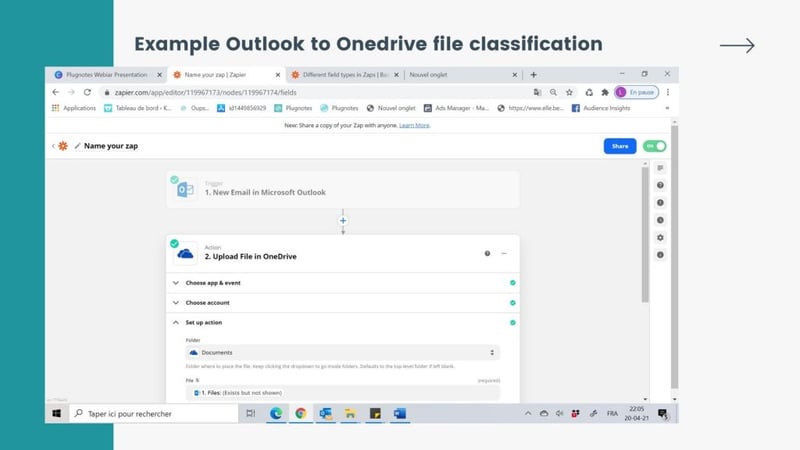
Task: Open the Ads Manager bookmark
Action: click(457, 108)
